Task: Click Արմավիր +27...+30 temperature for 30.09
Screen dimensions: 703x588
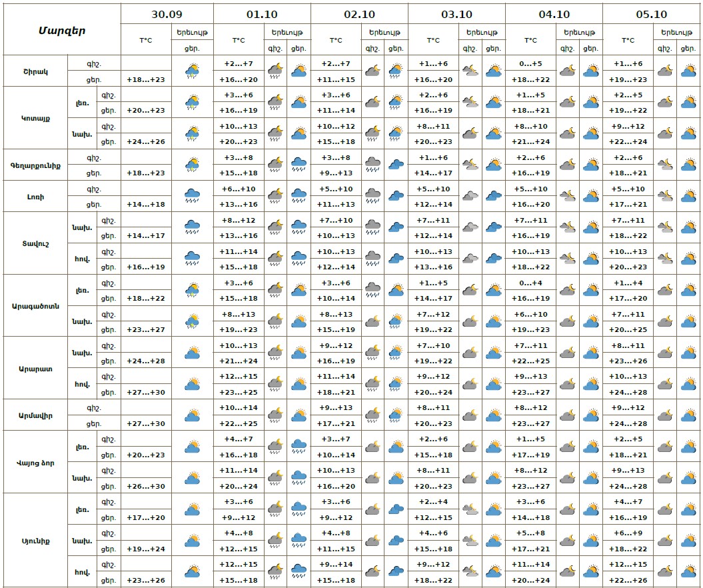Action: coord(145,423)
